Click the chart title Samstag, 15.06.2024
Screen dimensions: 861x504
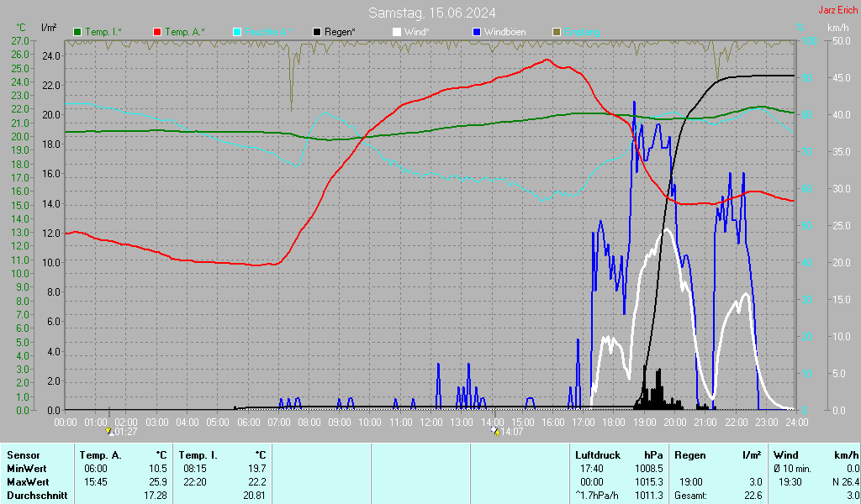(431, 13)
